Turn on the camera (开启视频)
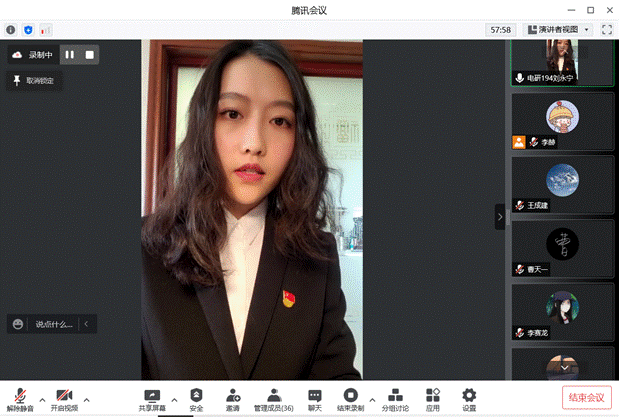 click(x=64, y=398)
